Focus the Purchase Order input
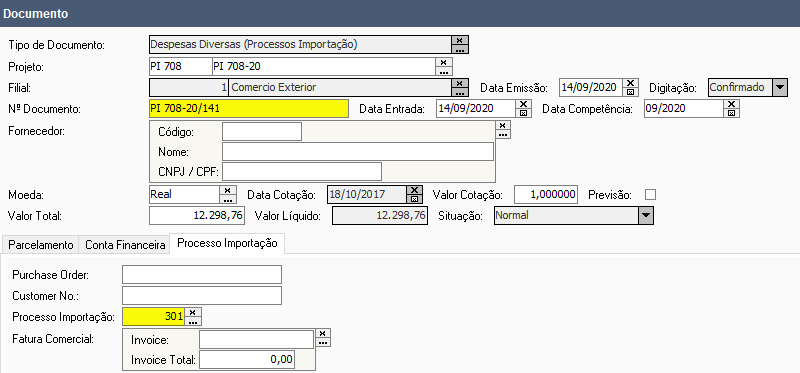This screenshot has width=800, height=373. (x=202, y=275)
